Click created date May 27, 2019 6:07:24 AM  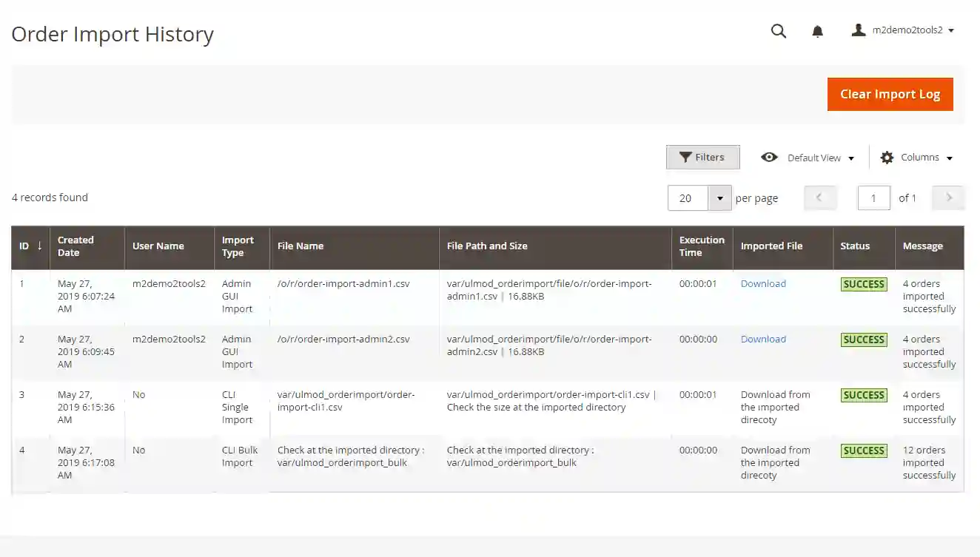(x=86, y=296)
